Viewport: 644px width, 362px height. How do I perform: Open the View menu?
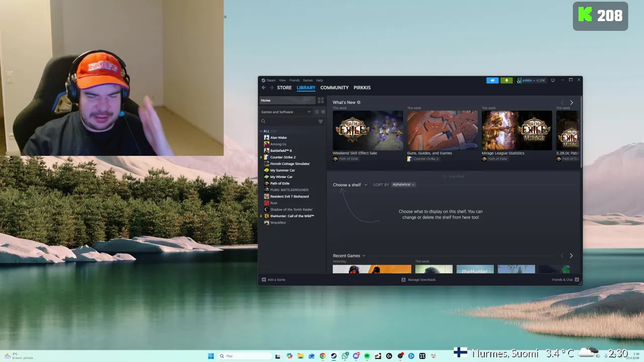coord(282,80)
